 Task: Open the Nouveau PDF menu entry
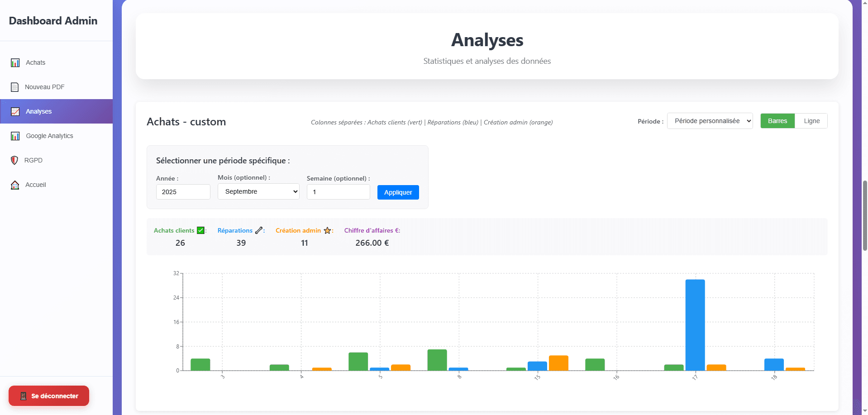coord(56,87)
